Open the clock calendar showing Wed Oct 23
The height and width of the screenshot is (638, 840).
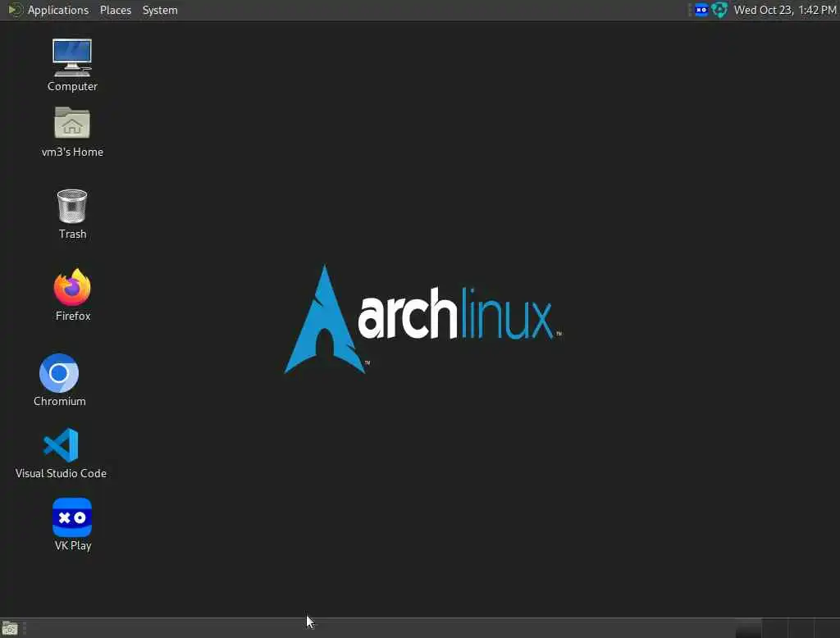pyautogui.click(x=785, y=10)
